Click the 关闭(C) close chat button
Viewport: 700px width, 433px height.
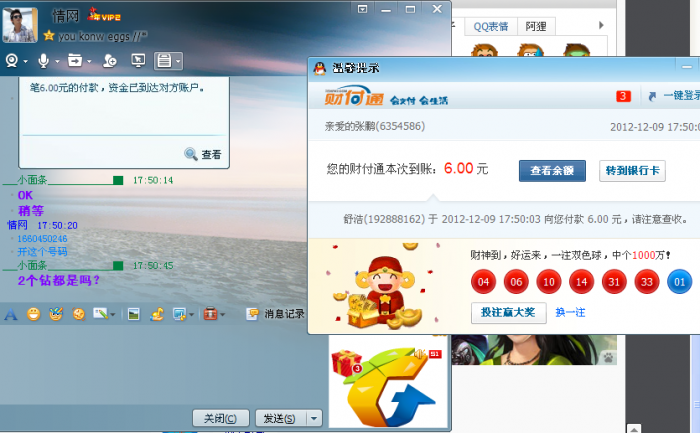[x=221, y=418]
